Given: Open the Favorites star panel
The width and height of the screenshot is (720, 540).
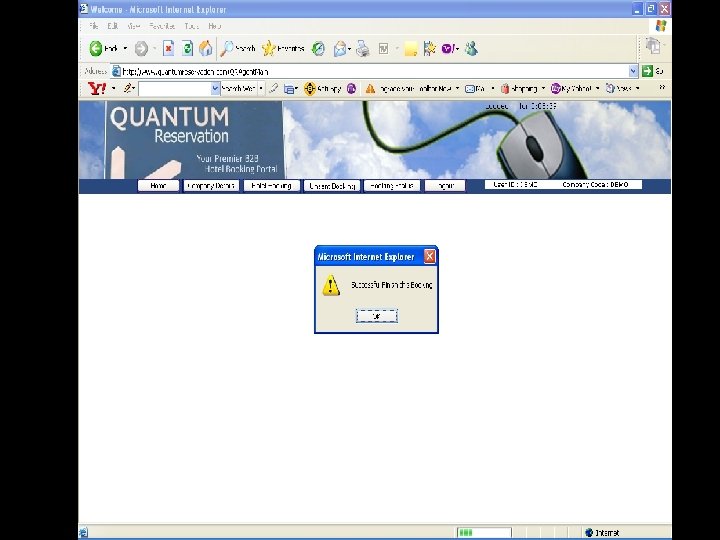Looking at the screenshot, I should tap(269, 48).
